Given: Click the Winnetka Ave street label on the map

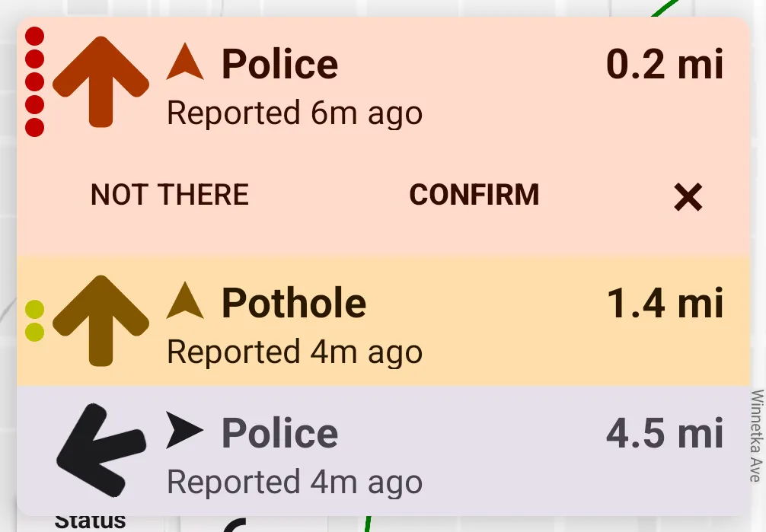Looking at the screenshot, I should [755, 436].
